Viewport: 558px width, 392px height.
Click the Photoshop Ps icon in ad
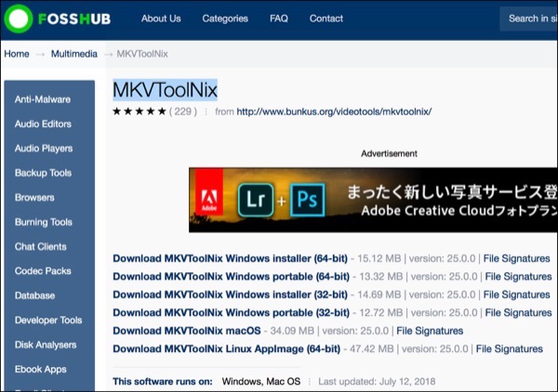(x=308, y=200)
